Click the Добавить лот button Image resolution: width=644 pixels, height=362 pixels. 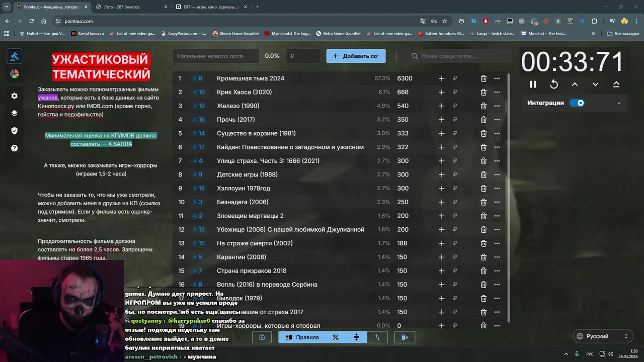coord(356,56)
